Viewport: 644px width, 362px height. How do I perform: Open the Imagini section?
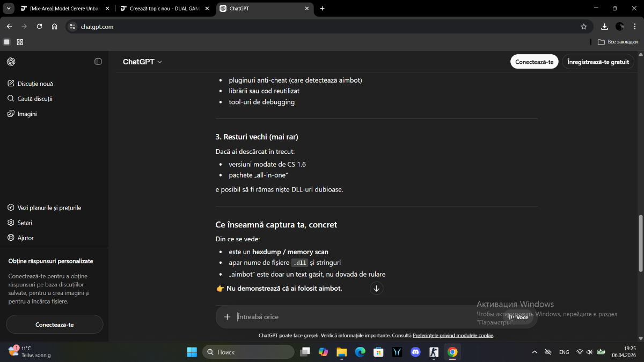[27, 114]
